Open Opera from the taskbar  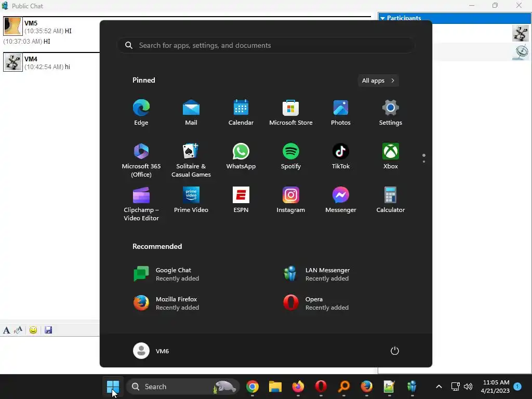tap(321, 387)
